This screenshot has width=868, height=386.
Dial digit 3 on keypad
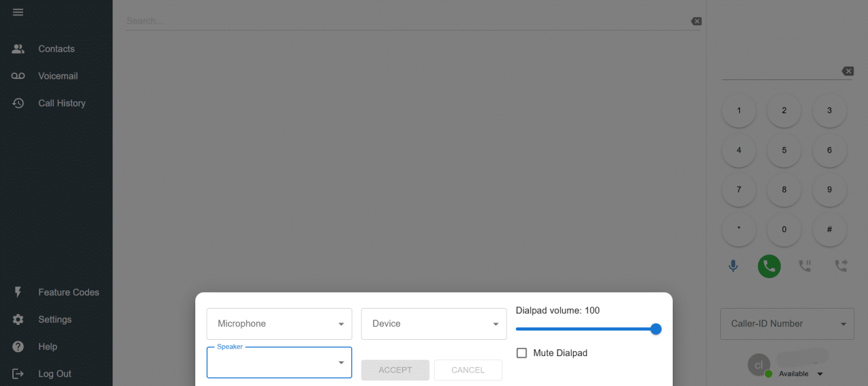pos(829,111)
